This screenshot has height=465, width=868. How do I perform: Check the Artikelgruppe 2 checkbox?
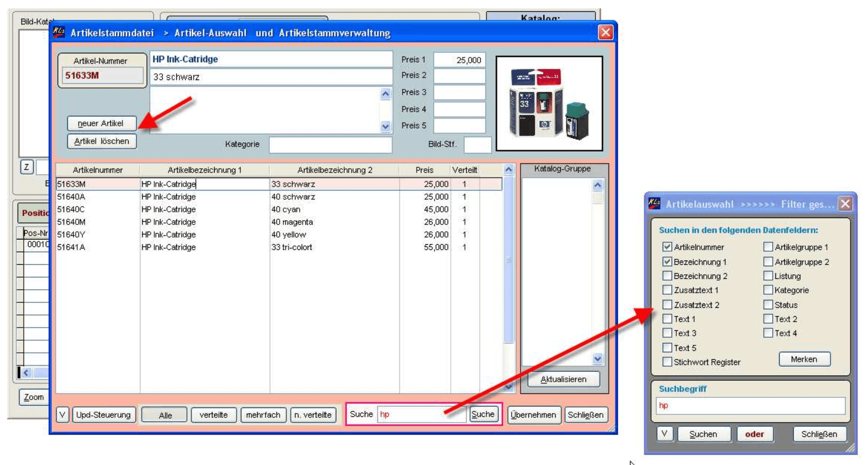coord(768,262)
